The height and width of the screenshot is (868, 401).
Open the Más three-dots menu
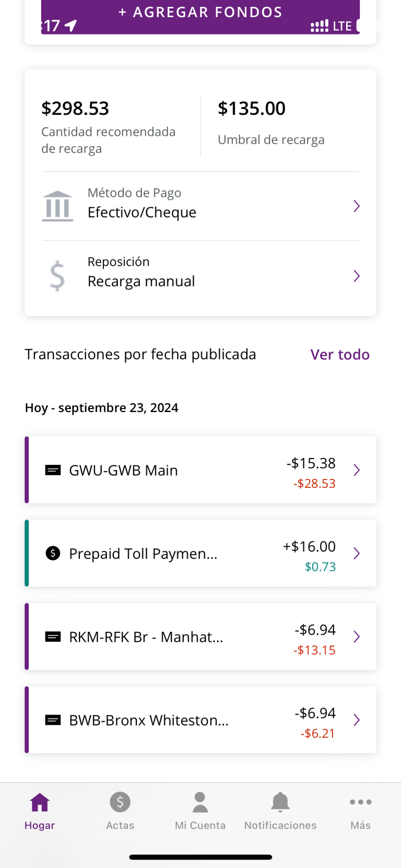pos(360,802)
